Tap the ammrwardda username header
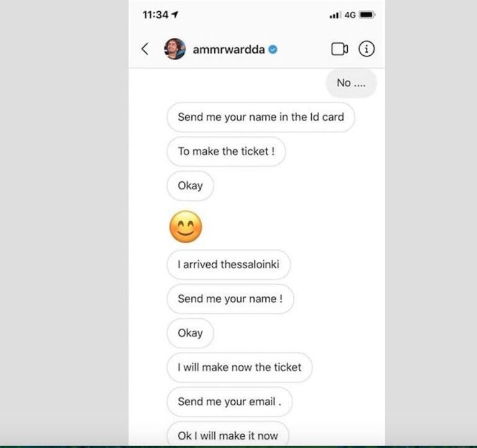This screenshot has height=448, width=477. pyautogui.click(x=229, y=50)
